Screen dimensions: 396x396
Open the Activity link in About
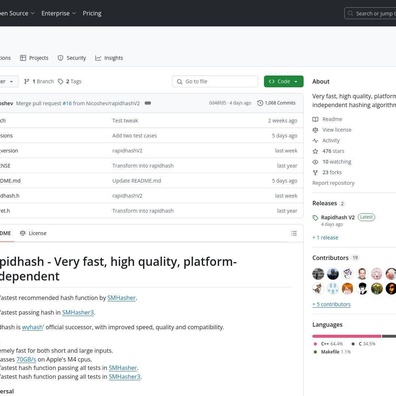(326, 140)
